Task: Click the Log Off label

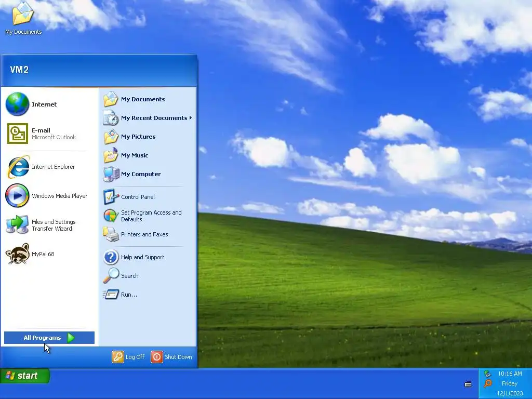Action: tap(135, 357)
